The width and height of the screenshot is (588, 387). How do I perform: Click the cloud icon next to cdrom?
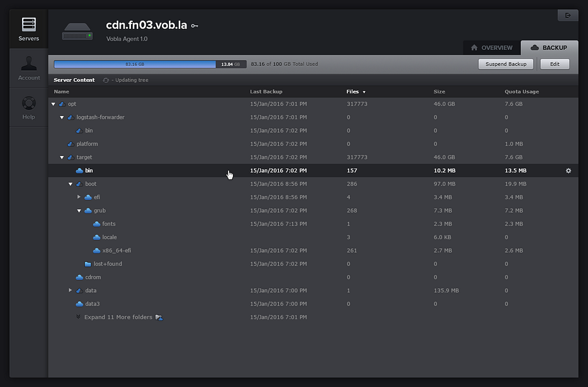[79, 277]
